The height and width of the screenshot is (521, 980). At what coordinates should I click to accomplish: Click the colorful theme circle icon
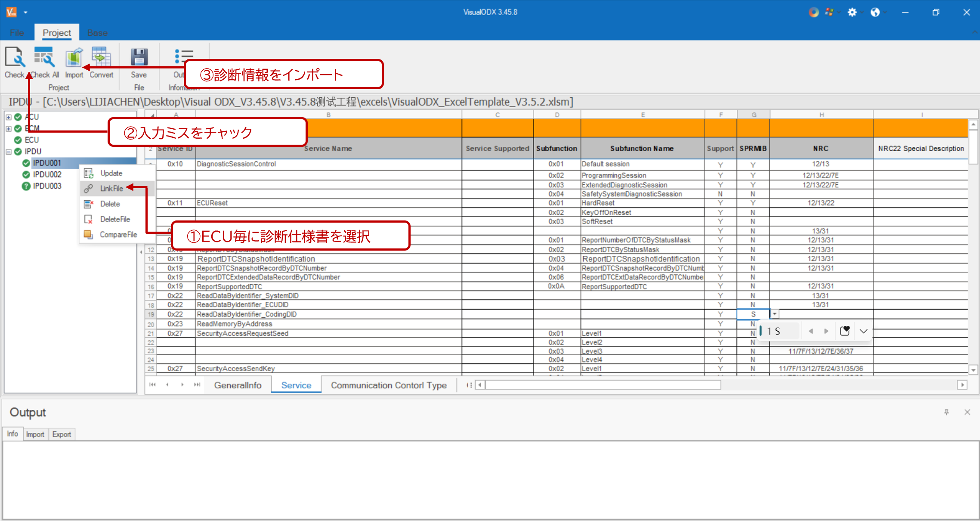point(813,12)
